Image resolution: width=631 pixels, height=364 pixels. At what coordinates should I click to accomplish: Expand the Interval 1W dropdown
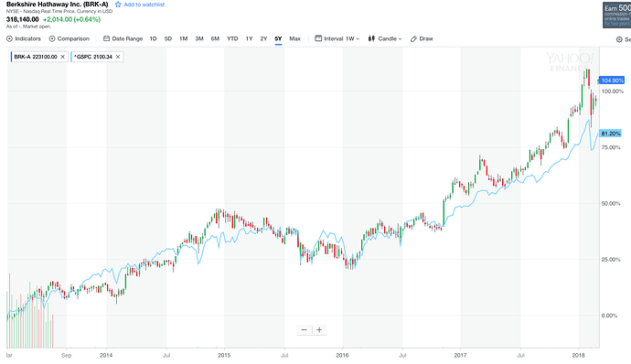(x=342, y=38)
